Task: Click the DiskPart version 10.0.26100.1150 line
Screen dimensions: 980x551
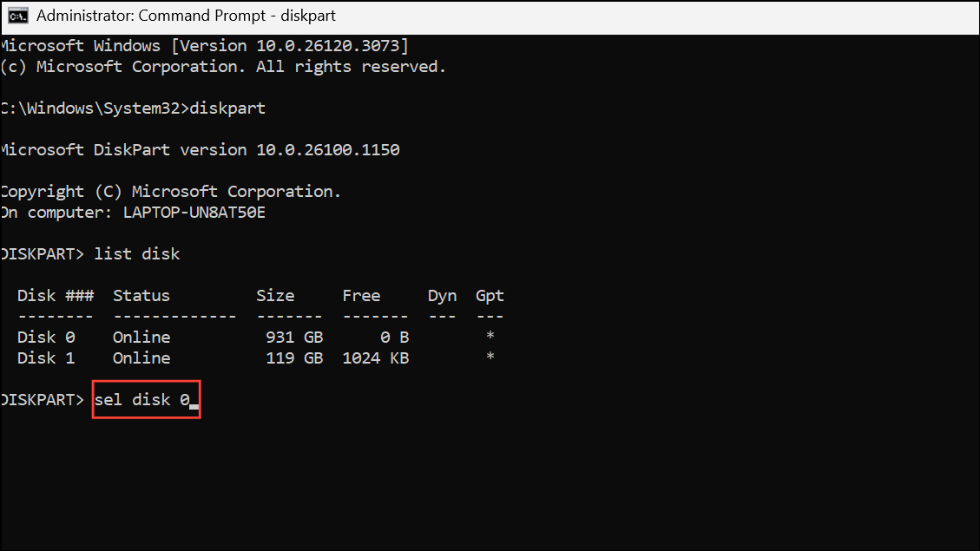Action: (200, 150)
